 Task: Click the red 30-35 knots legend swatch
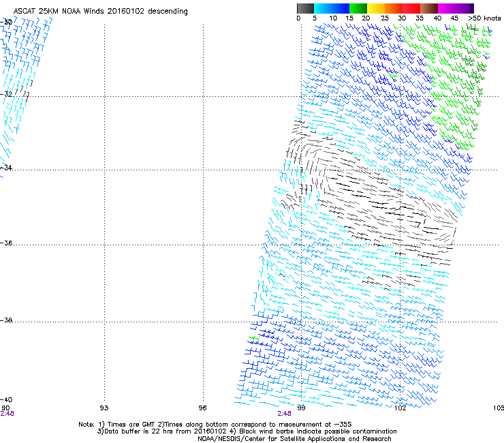(x=411, y=8)
